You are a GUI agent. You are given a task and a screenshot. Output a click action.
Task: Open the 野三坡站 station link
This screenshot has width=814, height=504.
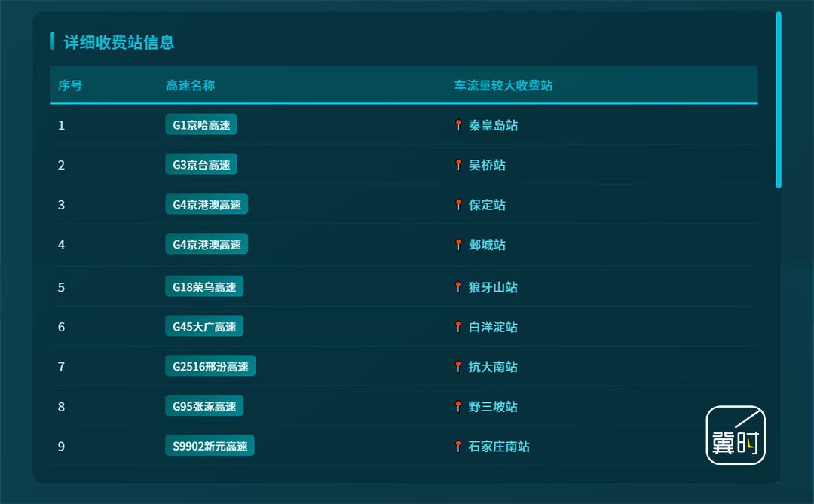click(x=493, y=406)
